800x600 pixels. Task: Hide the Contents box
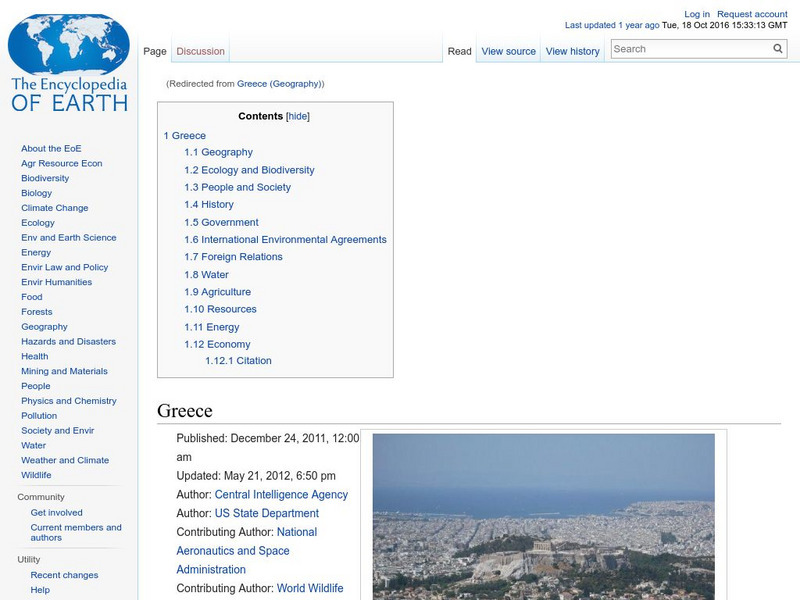301,115
